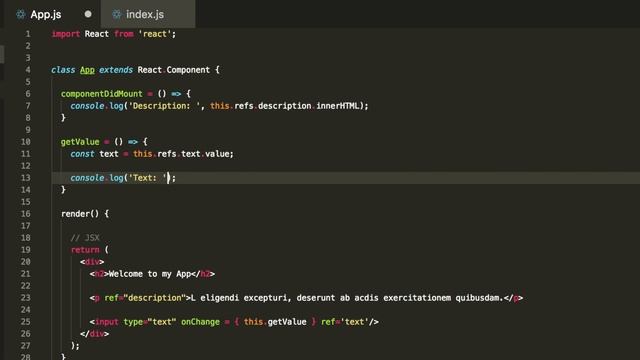Click 'value' property on line 11
This screenshot has height=360, width=640.
point(217,154)
